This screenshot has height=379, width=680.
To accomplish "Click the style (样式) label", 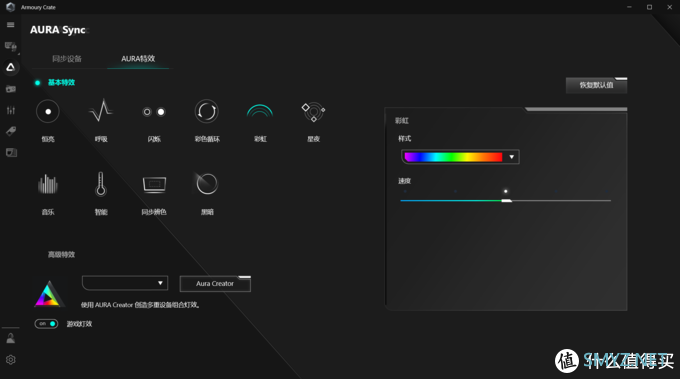I will coord(404,138).
